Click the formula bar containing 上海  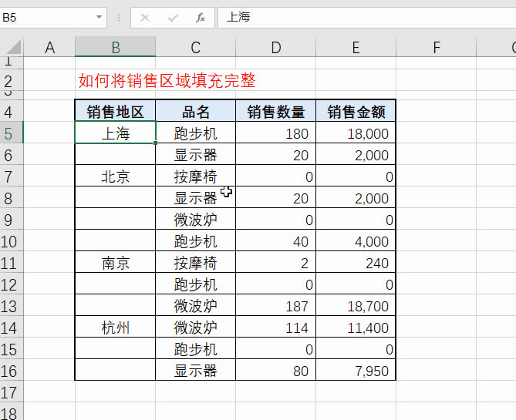tap(367, 17)
